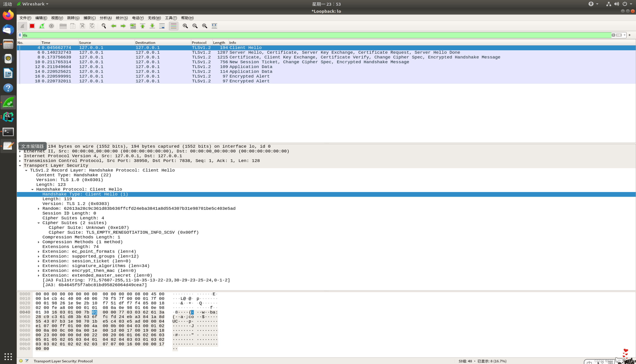Clear the display filter with X button
Image resolution: width=636 pixels, height=364 pixels.
click(x=613, y=35)
